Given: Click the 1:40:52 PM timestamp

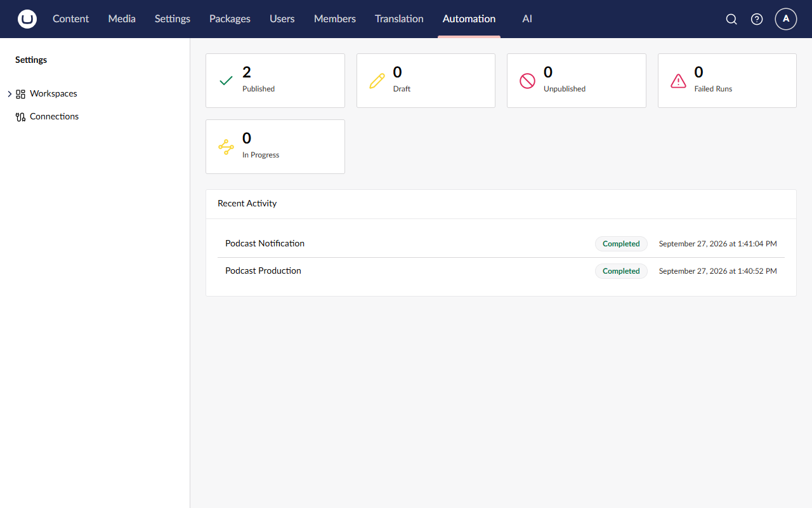Looking at the screenshot, I should pos(717,271).
